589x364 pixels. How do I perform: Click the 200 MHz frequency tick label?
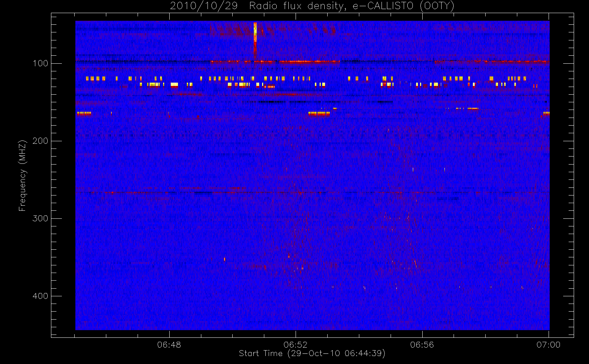40,141
